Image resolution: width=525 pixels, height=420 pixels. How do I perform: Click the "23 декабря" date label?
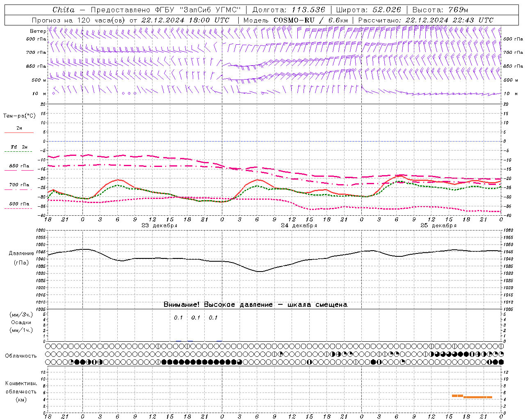[x=159, y=225]
